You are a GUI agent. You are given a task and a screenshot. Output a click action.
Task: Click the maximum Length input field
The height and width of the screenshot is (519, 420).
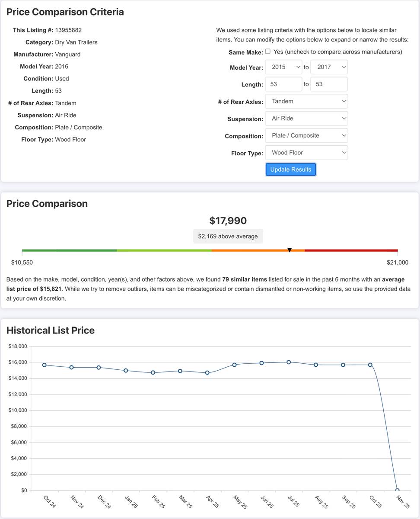tap(329, 84)
